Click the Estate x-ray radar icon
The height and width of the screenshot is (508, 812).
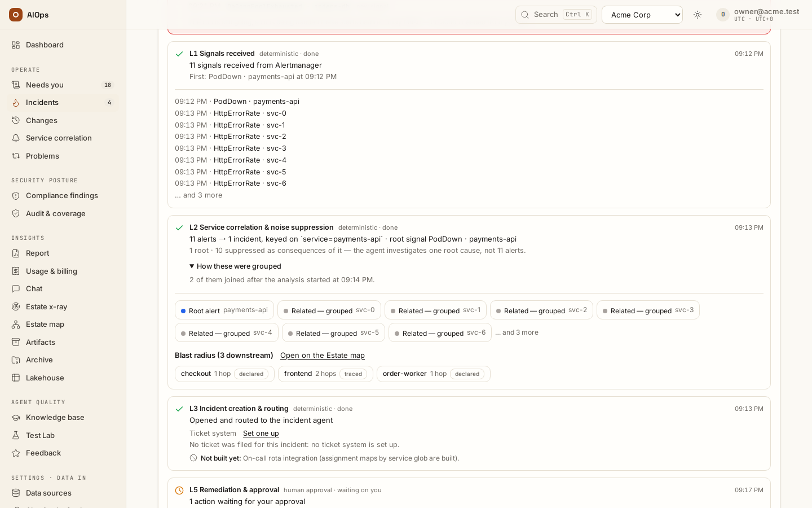pyautogui.click(x=16, y=307)
